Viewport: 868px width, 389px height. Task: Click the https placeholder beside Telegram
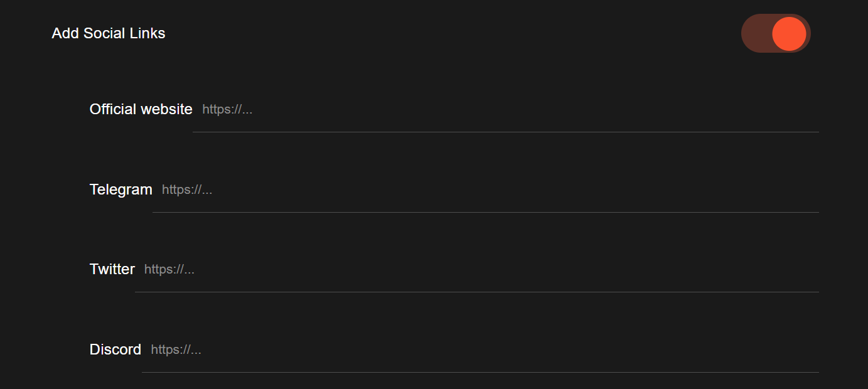pyautogui.click(x=187, y=189)
